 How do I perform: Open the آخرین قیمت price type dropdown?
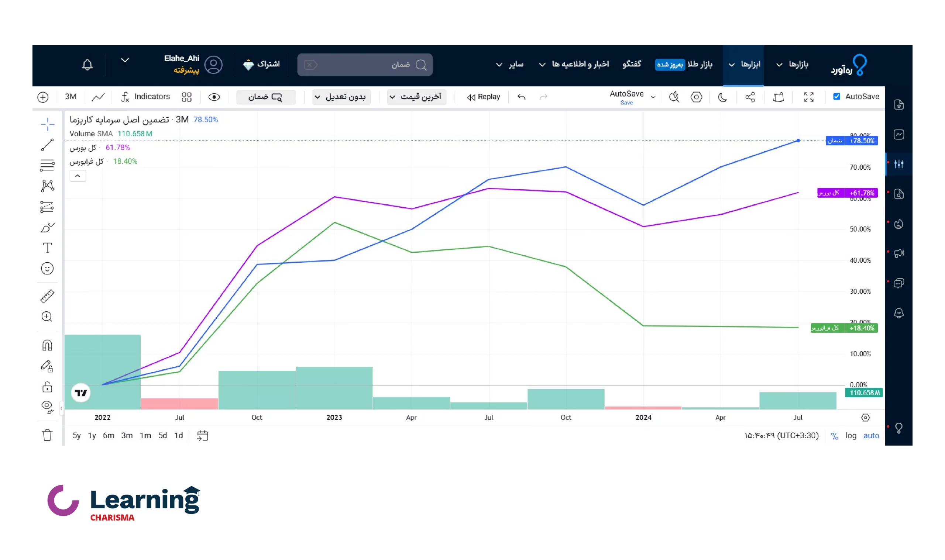click(416, 97)
